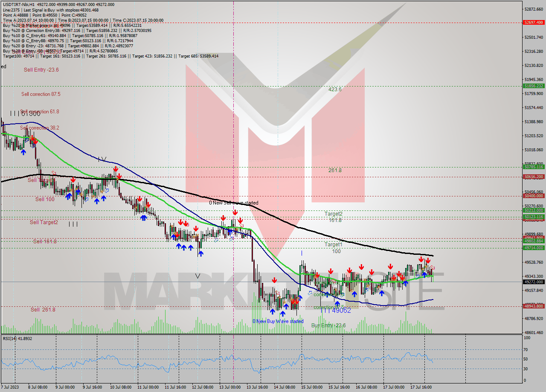The width and height of the screenshot is (546, 392).
Task: Click the 'Sell correction 38.2' label
Action: (40, 128)
